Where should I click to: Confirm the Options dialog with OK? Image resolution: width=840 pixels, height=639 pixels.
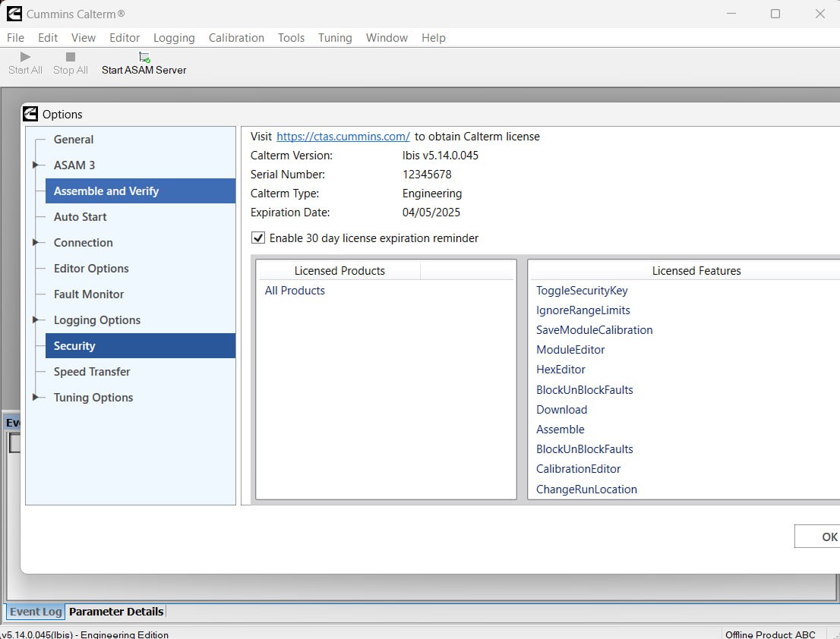(818, 537)
